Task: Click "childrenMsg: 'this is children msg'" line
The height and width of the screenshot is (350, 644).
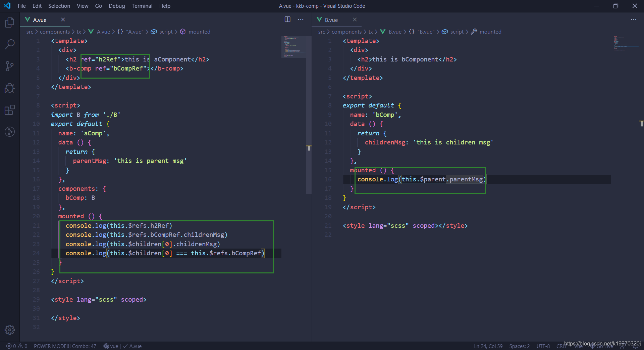Action: 429,142
